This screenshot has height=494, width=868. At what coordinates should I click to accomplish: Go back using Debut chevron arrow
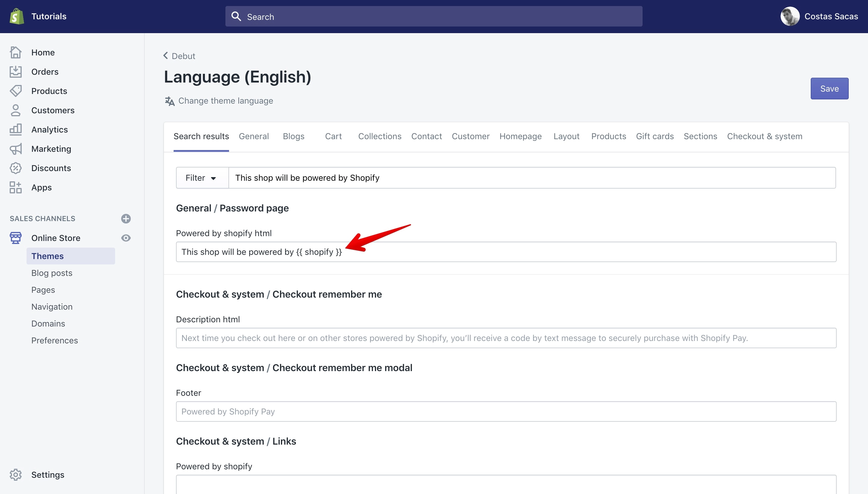coord(166,55)
